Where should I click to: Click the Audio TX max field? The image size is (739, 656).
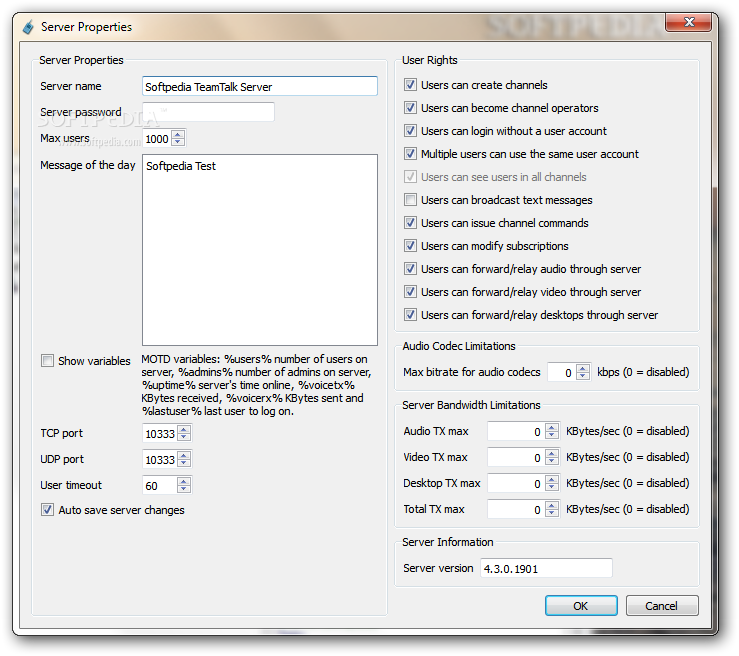[516, 431]
